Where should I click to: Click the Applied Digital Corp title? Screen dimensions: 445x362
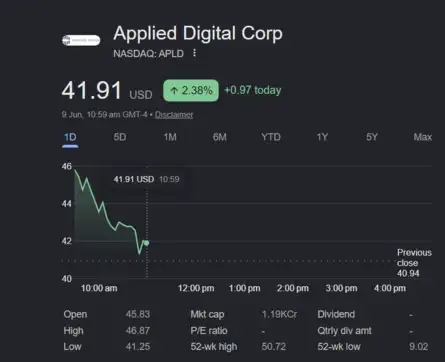[198, 34]
